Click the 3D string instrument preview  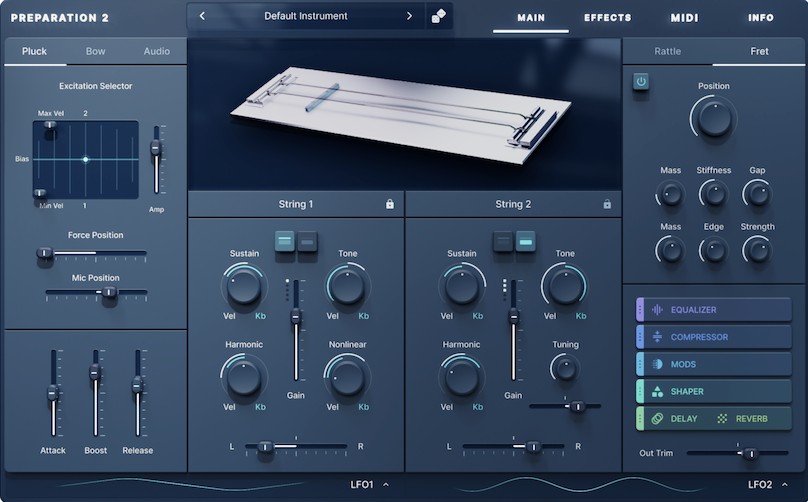405,114
